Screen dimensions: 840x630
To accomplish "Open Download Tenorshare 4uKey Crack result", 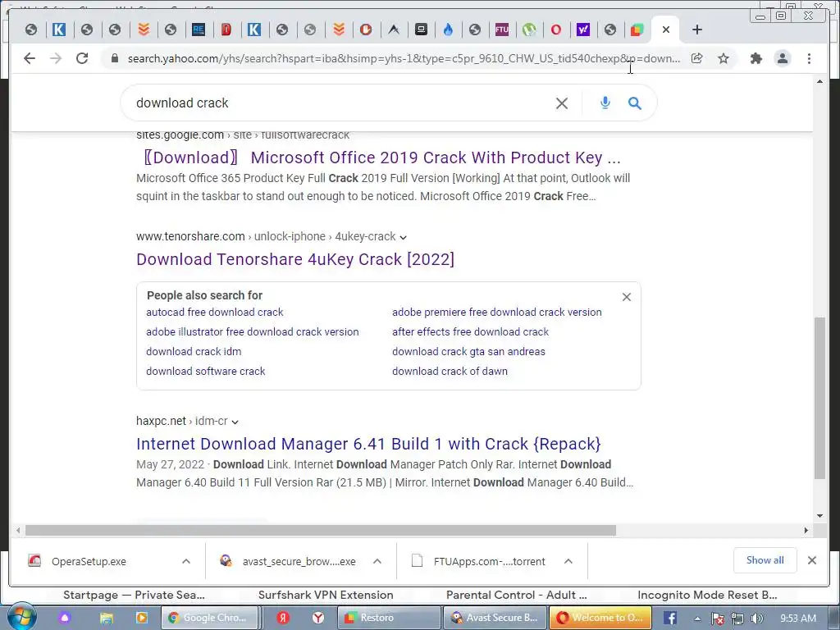I will (295, 259).
